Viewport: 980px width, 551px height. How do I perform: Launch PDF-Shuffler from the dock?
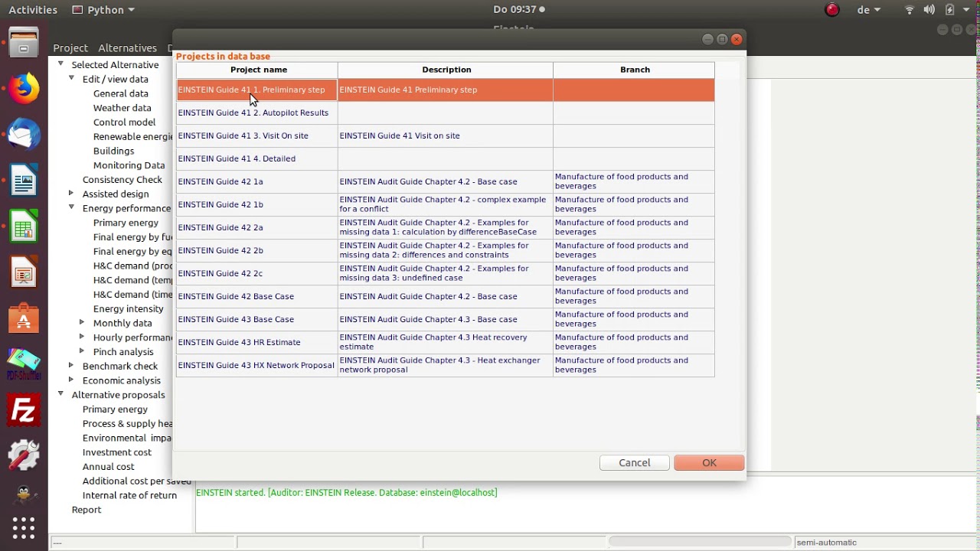(24, 364)
